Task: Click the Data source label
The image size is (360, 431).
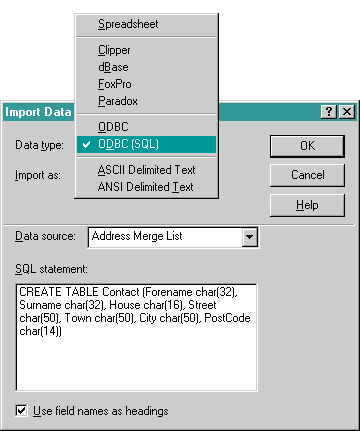Action: point(45,236)
